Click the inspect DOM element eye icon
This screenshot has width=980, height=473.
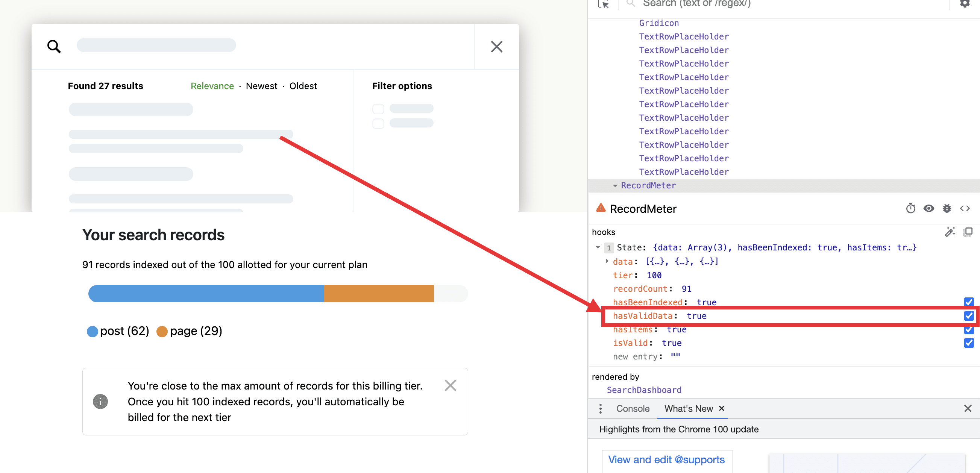click(x=928, y=208)
